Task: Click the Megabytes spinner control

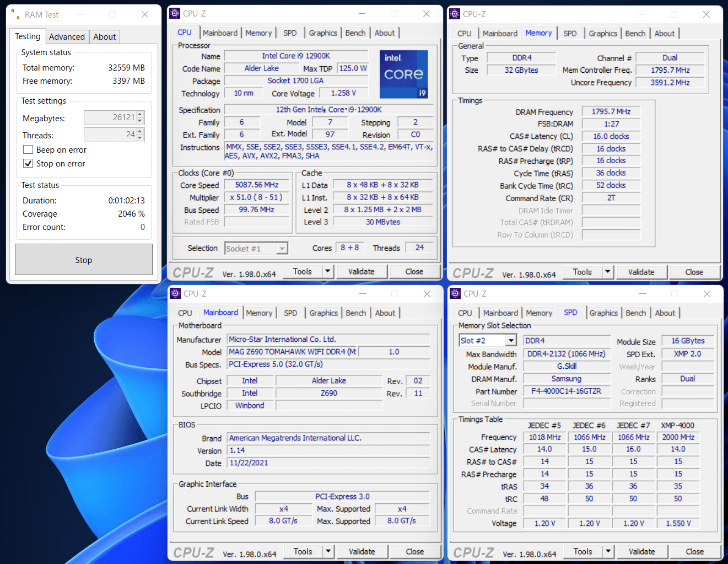Action: click(x=140, y=117)
